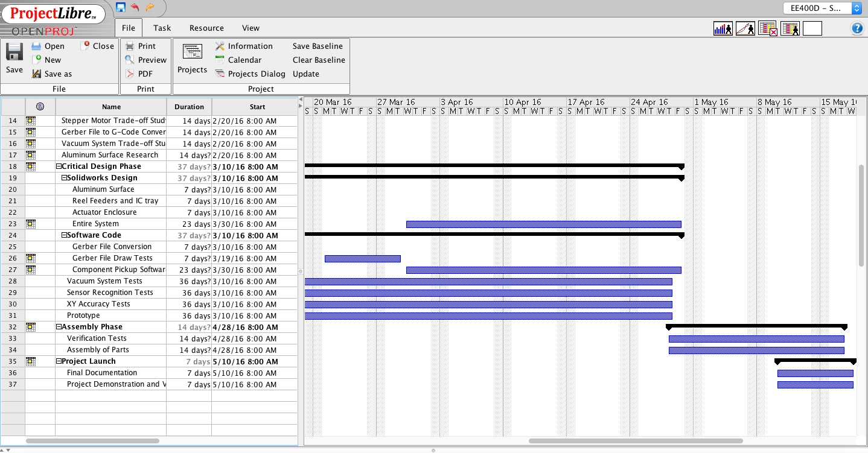Switch to the Resource ribbon tab
This screenshot has width=868, height=453.
tap(206, 28)
